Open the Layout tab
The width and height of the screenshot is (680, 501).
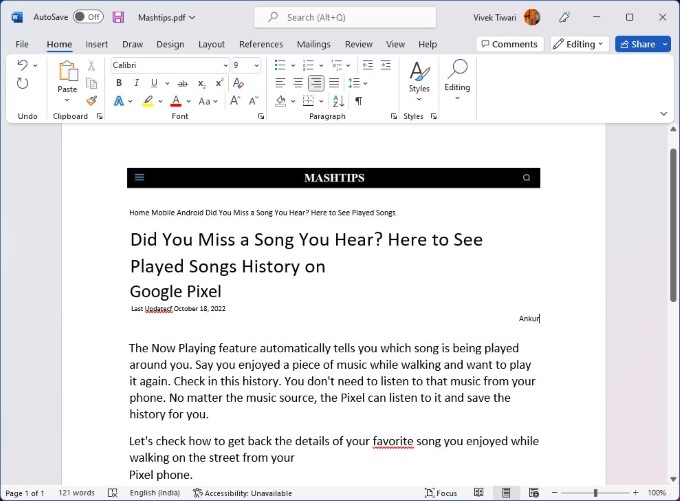211,44
